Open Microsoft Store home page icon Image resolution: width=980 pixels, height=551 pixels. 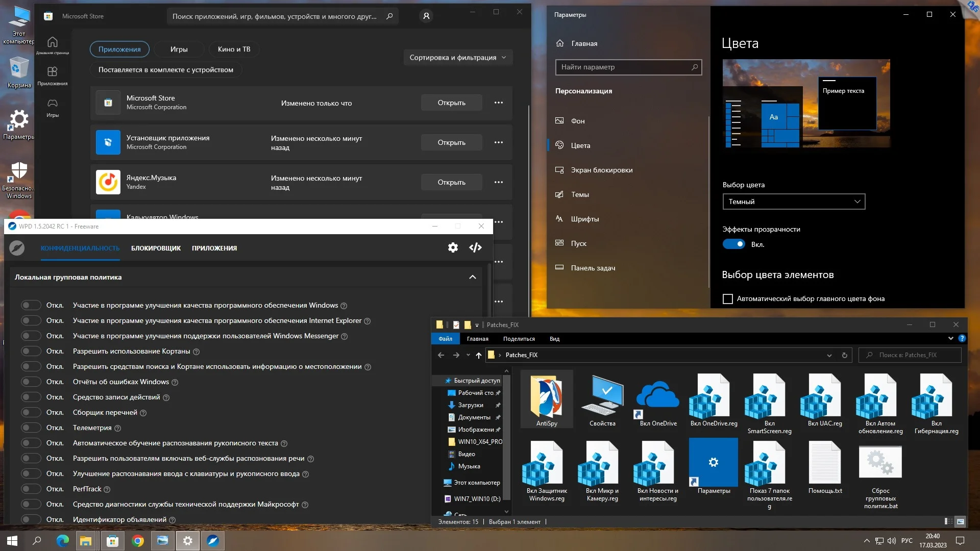tap(53, 43)
